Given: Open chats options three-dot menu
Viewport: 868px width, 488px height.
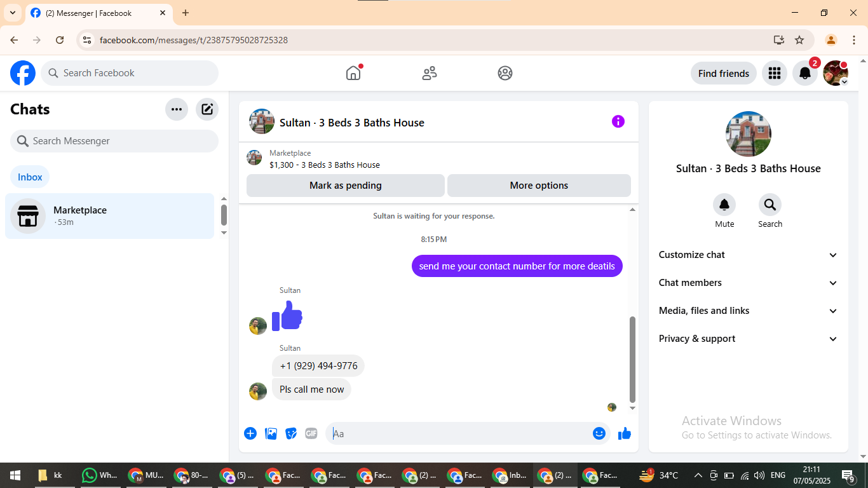Looking at the screenshot, I should [x=177, y=109].
